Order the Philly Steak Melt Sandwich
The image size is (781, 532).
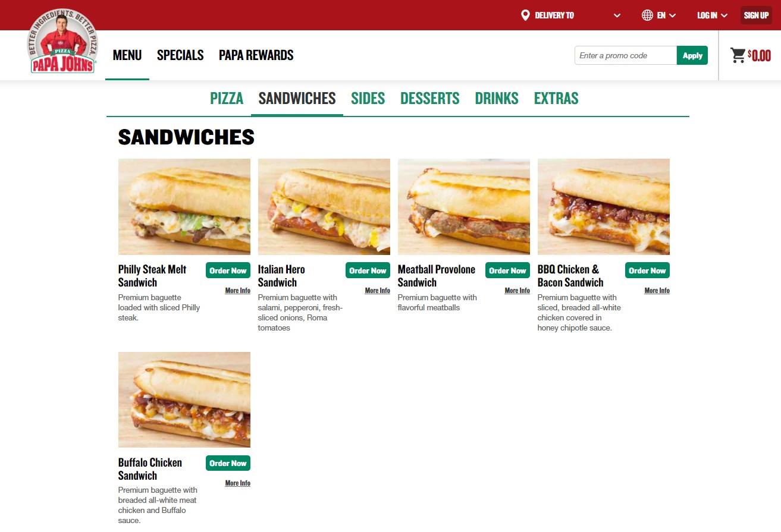(x=228, y=270)
